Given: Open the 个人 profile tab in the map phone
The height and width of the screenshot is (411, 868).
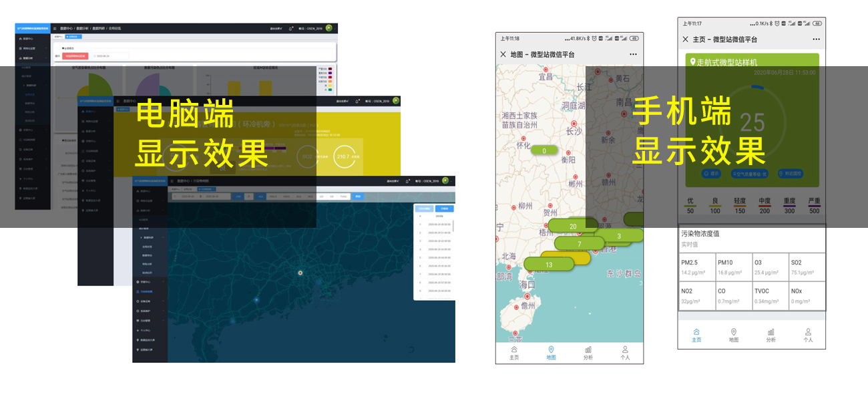Looking at the screenshot, I should (625, 352).
